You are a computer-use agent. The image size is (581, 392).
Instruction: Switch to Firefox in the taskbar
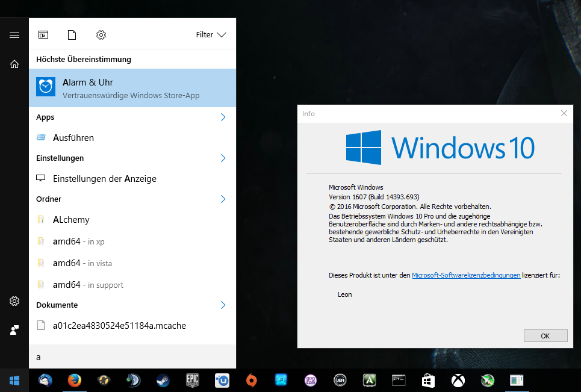pos(75,381)
